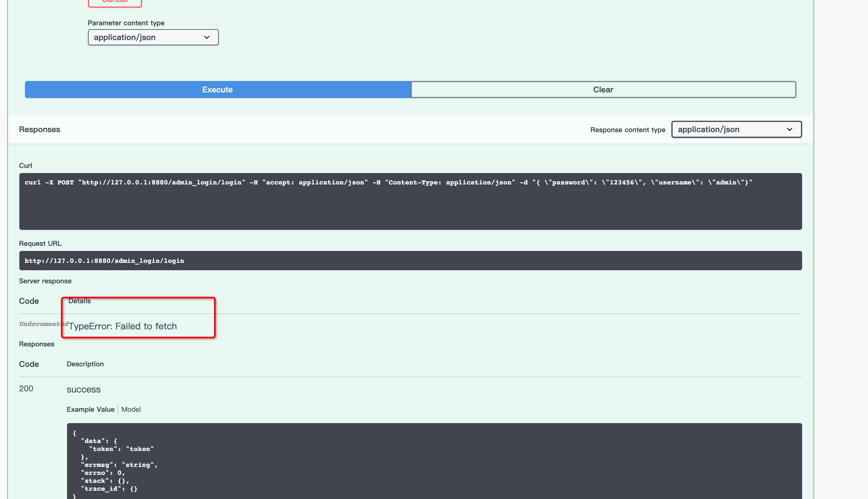Select the Example Value tab
868x499 pixels.
90,409
